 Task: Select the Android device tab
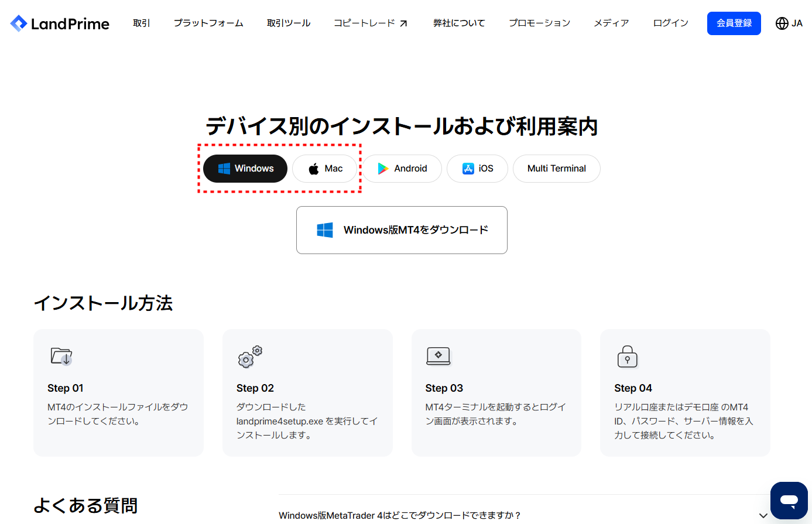[402, 169]
